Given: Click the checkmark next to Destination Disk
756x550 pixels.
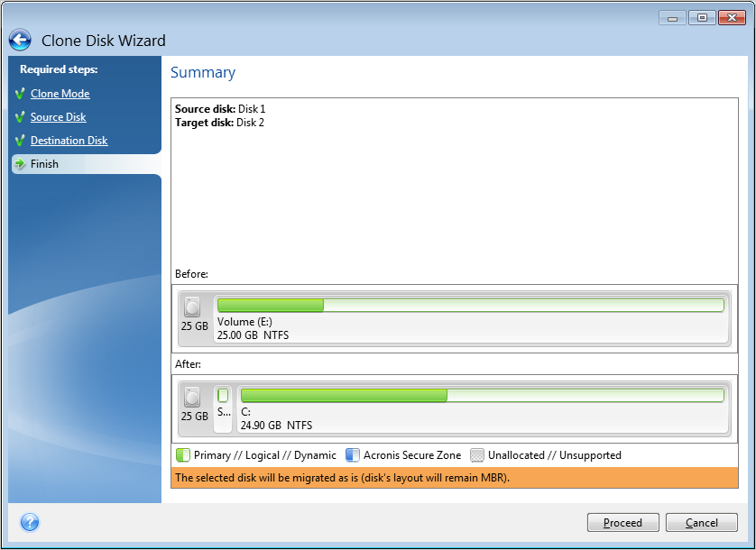Looking at the screenshot, I should (x=19, y=141).
